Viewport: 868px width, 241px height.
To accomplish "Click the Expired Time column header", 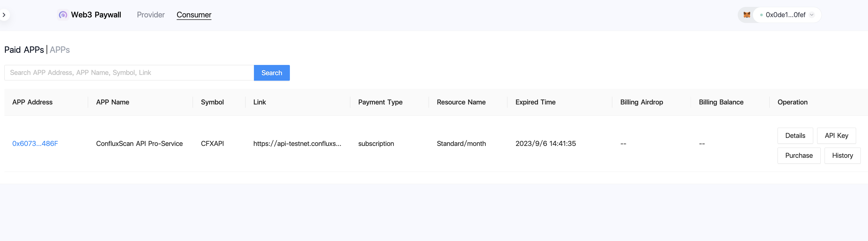I will click(x=535, y=102).
